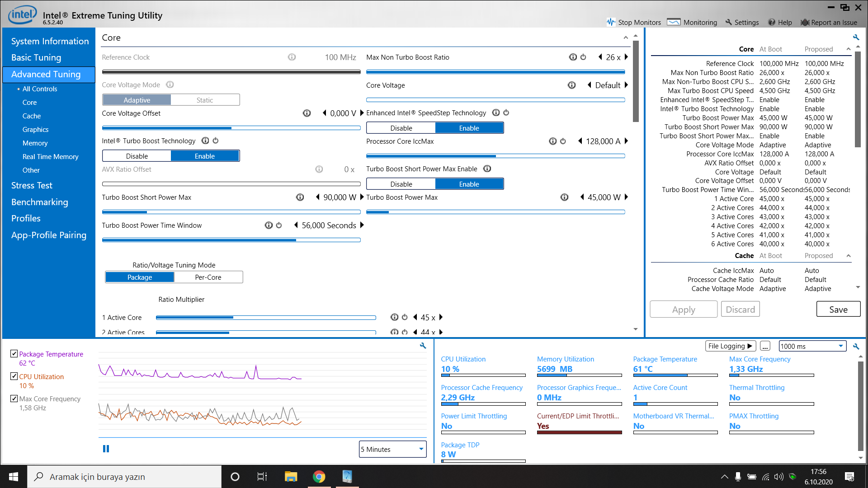Viewport: 868px width, 488px height.
Task: Click the Turbo Boost Power Time Window slider
Action: click(x=231, y=240)
